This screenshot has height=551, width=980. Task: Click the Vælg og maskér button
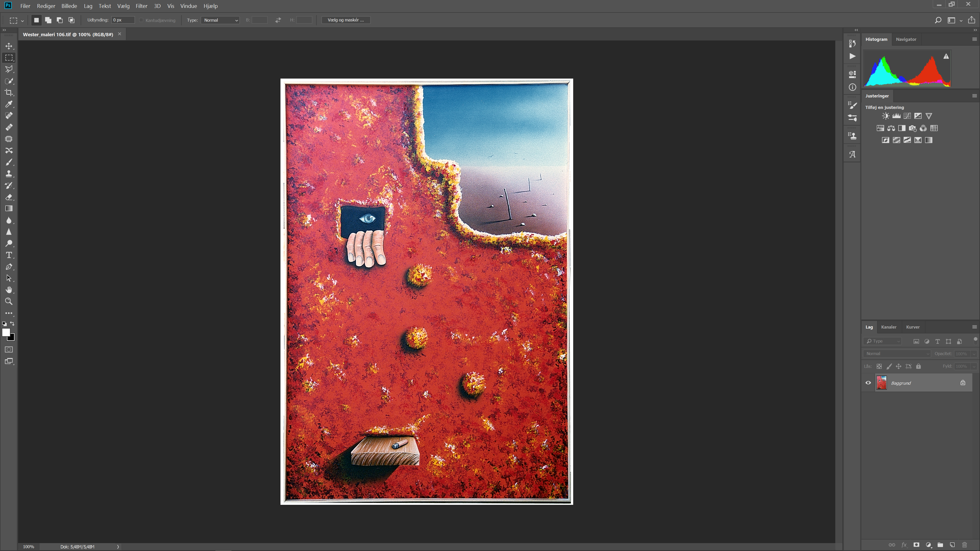(346, 20)
